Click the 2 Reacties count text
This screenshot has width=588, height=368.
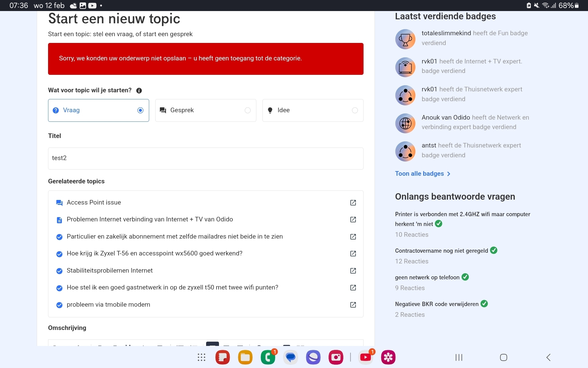tap(410, 315)
